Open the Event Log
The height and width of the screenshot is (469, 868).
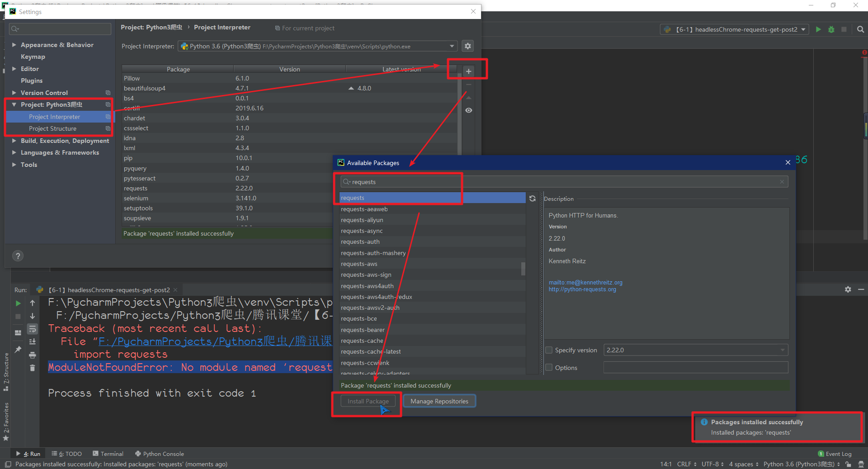(835, 454)
